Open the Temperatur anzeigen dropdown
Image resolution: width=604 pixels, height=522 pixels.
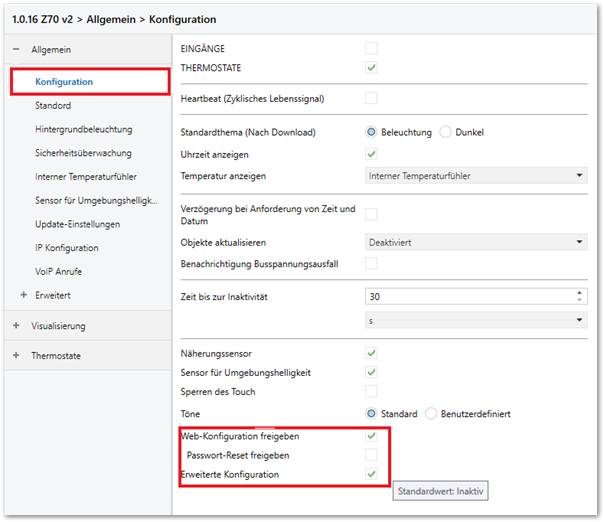[x=476, y=176]
